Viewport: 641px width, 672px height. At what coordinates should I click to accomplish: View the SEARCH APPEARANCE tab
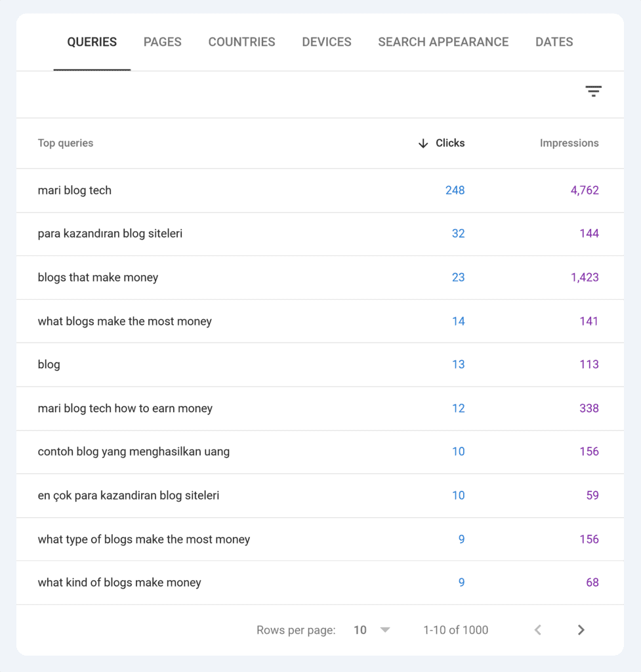(443, 41)
